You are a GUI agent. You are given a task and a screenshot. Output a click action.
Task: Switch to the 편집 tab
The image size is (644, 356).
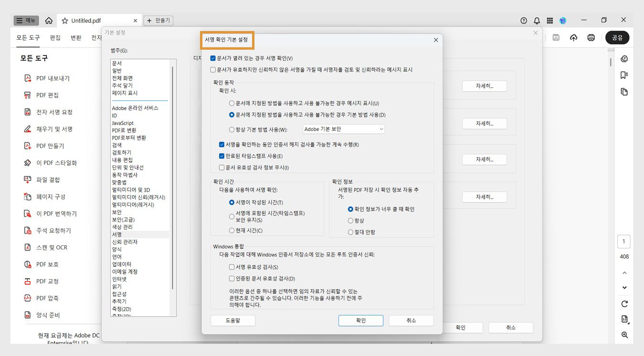click(55, 37)
